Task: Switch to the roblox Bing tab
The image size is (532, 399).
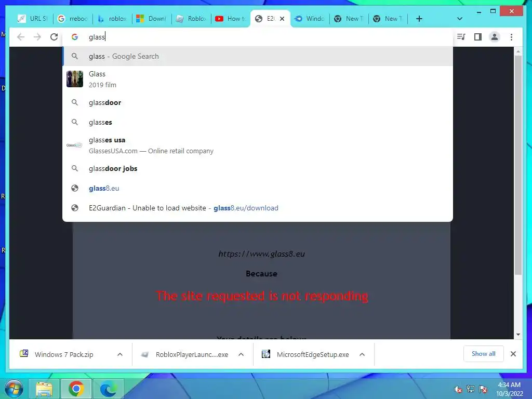Action: coord(112,19)
